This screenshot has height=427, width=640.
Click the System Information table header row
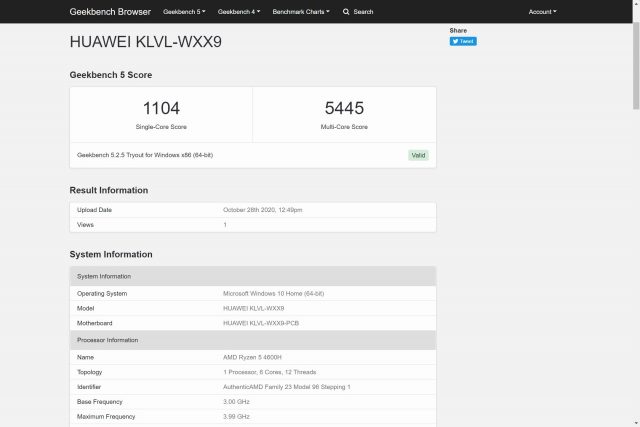click(x=253, y=276)
